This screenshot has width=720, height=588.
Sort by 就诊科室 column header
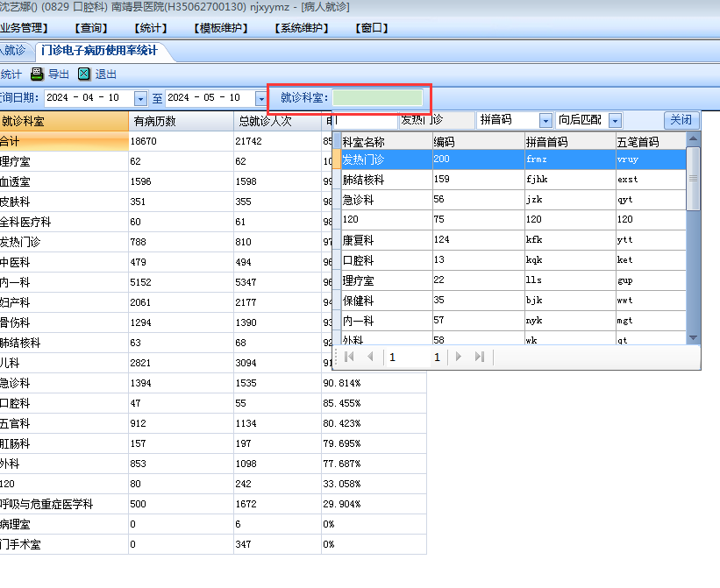[64, 121]
